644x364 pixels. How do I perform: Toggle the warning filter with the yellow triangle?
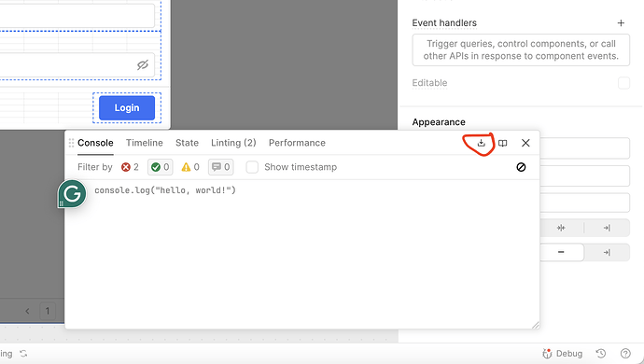click(190, 167)
